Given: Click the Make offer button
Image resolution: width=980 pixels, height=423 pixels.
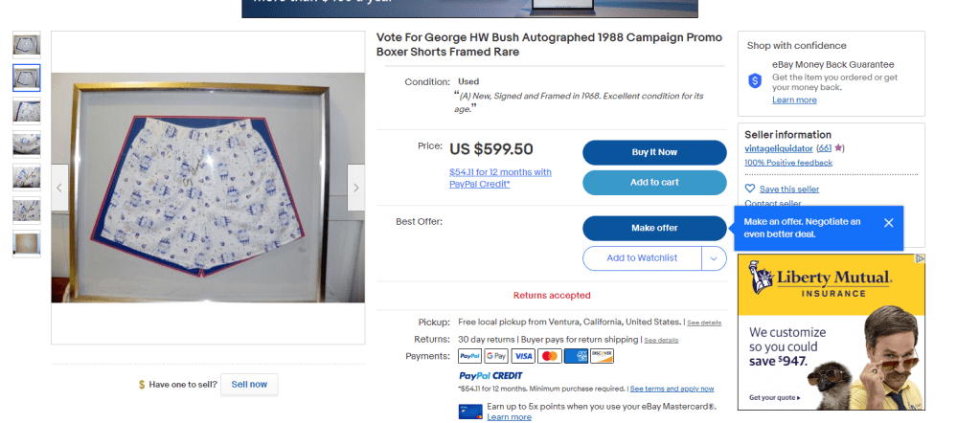Looking at the screenshot, I should click(x=654, y=228).
